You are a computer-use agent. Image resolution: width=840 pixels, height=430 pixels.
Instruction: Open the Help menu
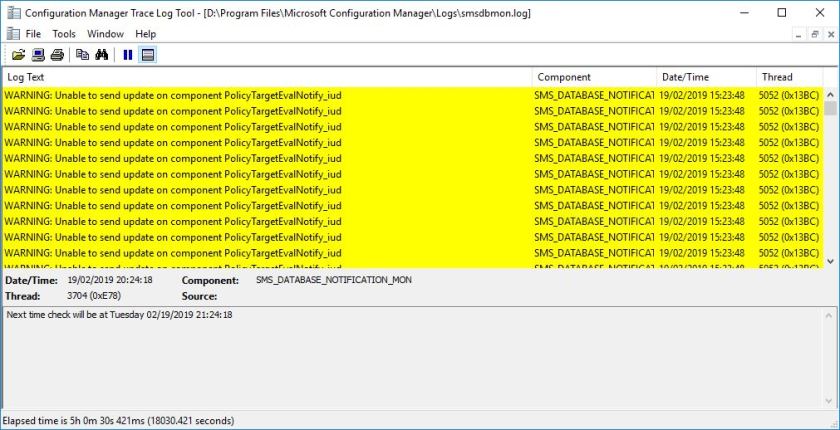point(146,34)
